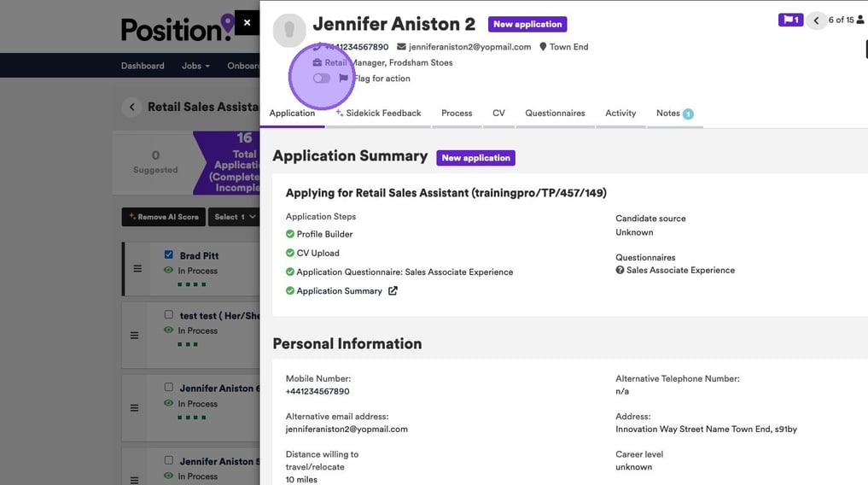Click the purple flag counter badge
The width and height of the screenshot is (868, 485).
[790, 20]
